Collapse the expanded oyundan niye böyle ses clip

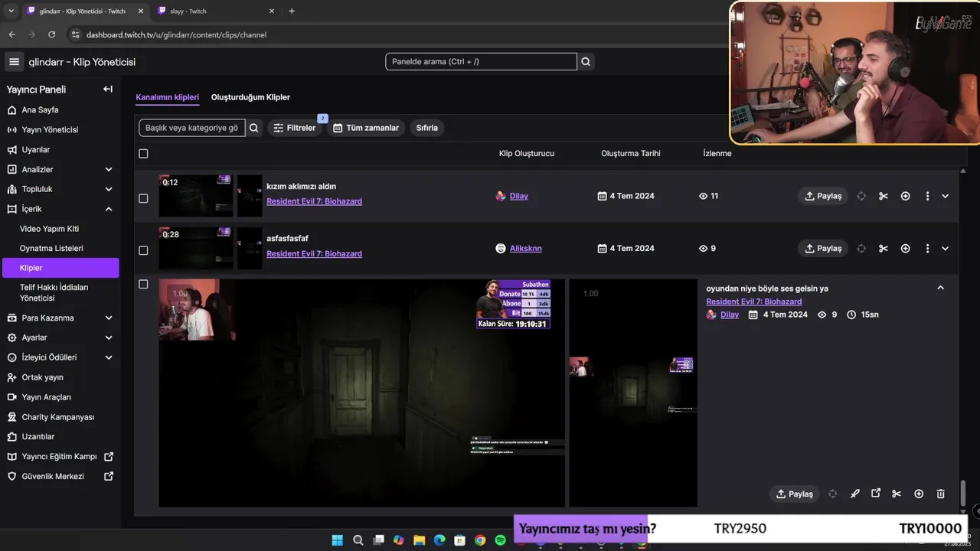coord(940,288)
